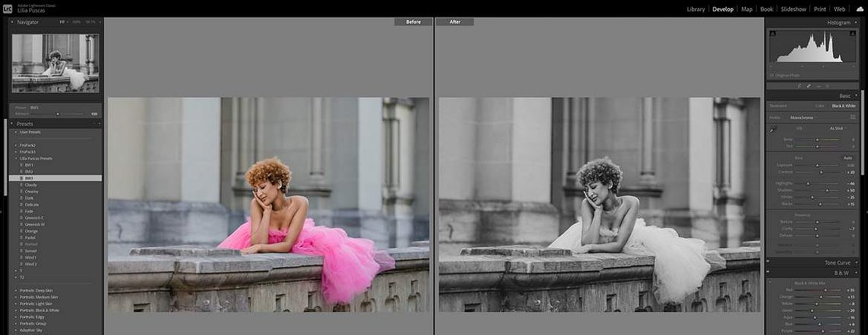Screen dimensions: 868x335
Task: Click the Shadows slider handle
Action: 828,190
